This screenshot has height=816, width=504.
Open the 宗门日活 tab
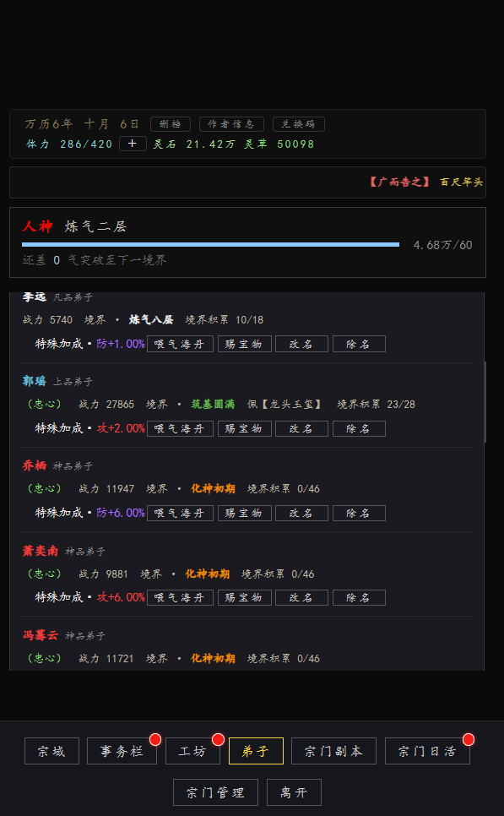point(427,751)
